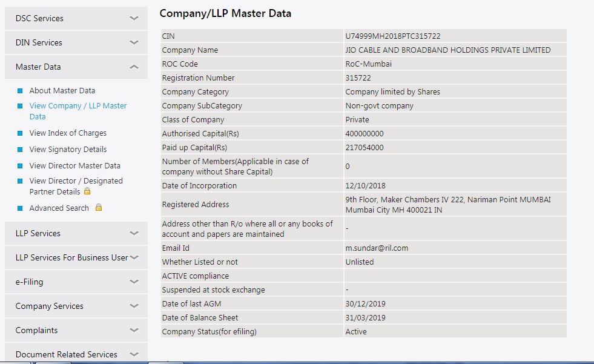Image resolution: width=594 pixels, height=364 pixels.
Task: Expand LLP Services chevron
Action: (x=134, y=233)
